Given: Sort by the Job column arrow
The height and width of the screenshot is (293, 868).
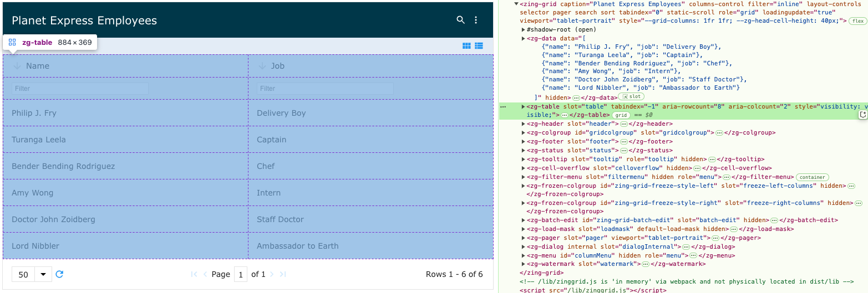Looking at the screenshot, I should click(262, 66).
